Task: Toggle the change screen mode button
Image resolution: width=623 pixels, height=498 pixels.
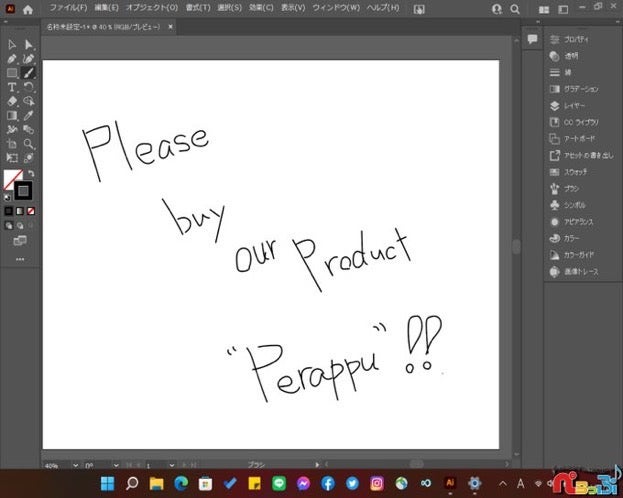Action: [x=19, y=241]
